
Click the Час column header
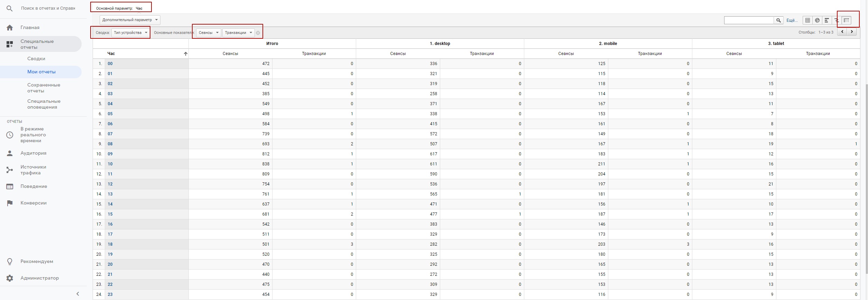(x=111, y=54)
